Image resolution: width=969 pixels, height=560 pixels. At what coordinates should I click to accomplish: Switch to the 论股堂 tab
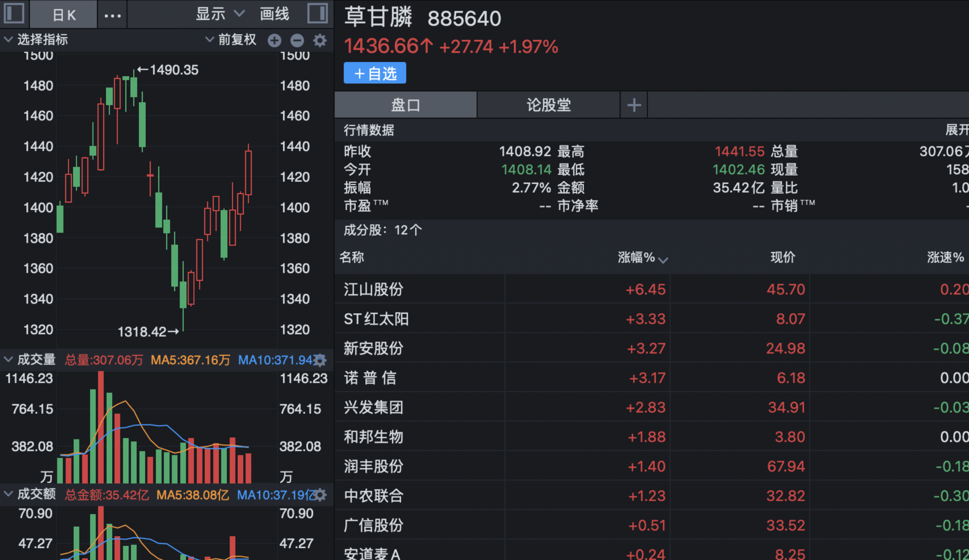[x=548, y=105]
